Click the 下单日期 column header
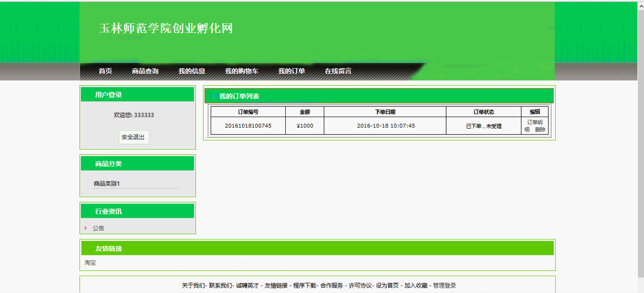 [x=385, y=112]
